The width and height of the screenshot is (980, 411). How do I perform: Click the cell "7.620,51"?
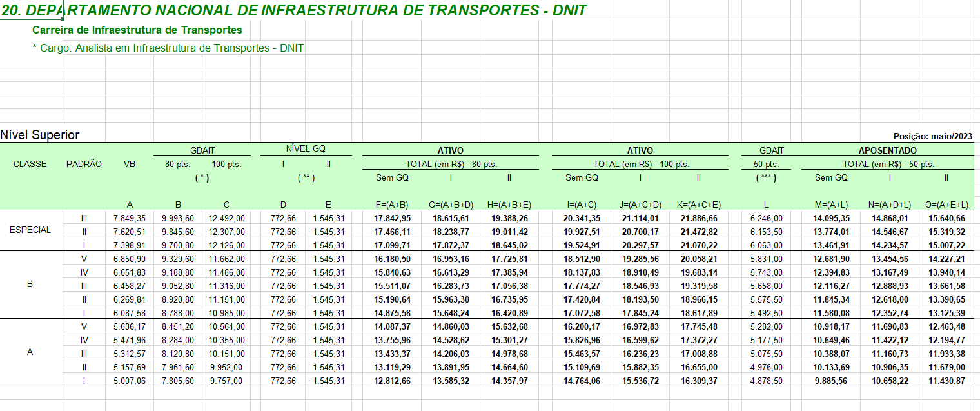click(130, 232)
